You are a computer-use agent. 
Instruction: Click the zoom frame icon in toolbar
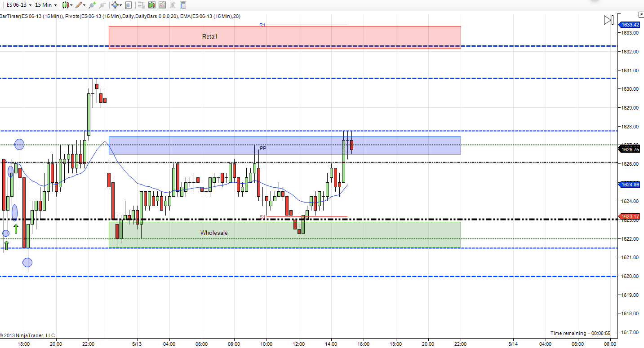pos(128,5)
